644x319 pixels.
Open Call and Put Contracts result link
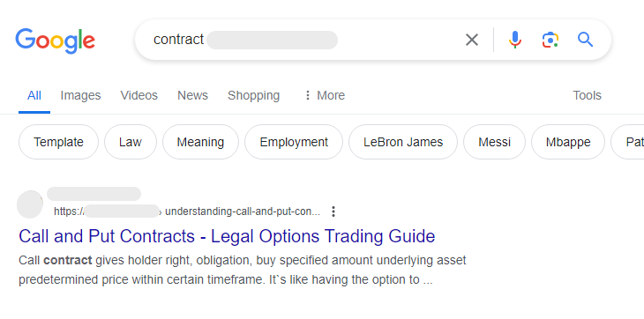coord(227,236)
